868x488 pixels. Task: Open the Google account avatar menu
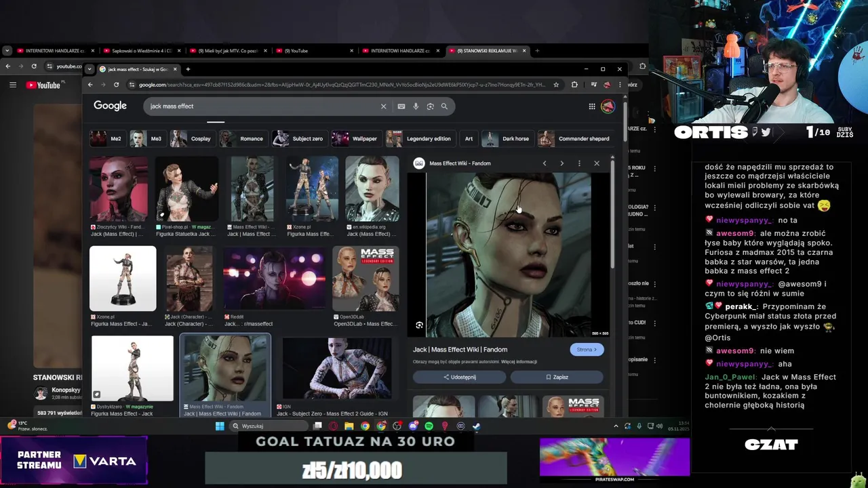608,106
